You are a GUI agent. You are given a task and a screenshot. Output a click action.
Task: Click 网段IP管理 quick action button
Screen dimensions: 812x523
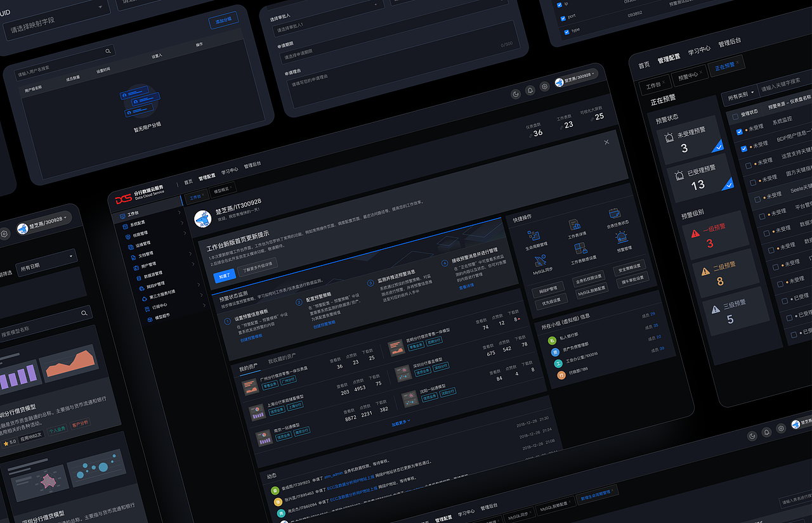pyautogui.click(x=548, y=288)
